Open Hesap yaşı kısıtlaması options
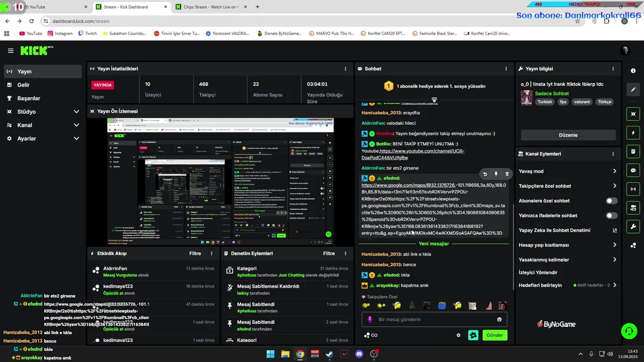The image size is (644, 362). 568,245
